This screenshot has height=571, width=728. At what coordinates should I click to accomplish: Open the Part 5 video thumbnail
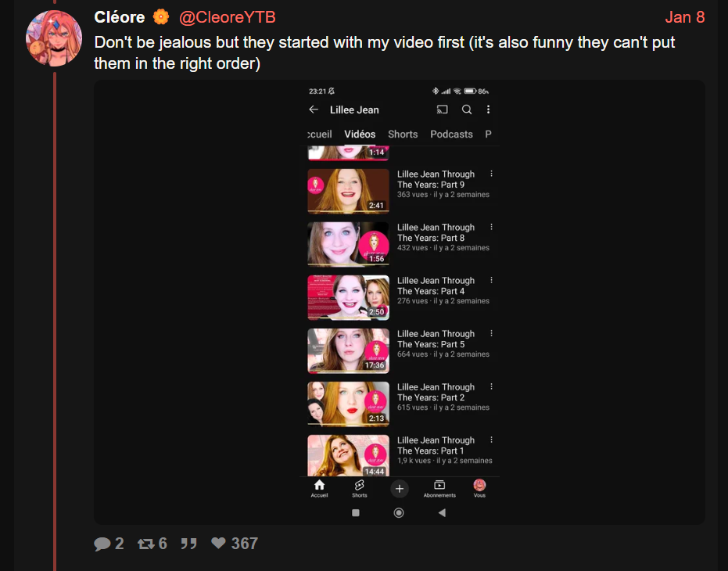(348, 350)
